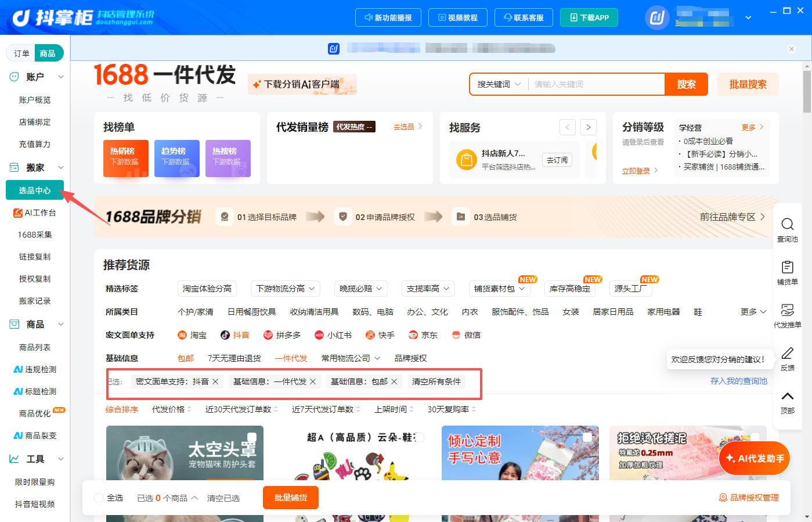Remove the 密文面单支持：抖音 filter tag
This screenshot has height=522, width=812.
point(215,381)
